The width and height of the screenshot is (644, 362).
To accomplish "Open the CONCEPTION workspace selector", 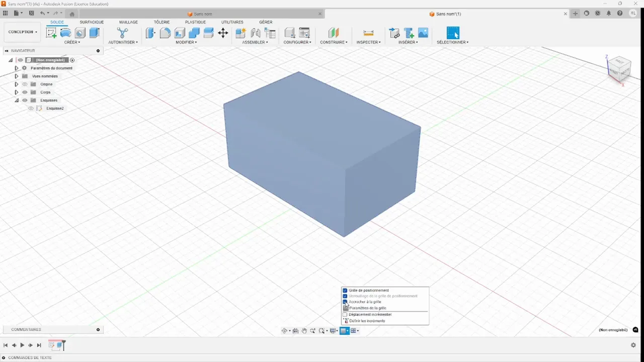I will [x=22, y=32].
